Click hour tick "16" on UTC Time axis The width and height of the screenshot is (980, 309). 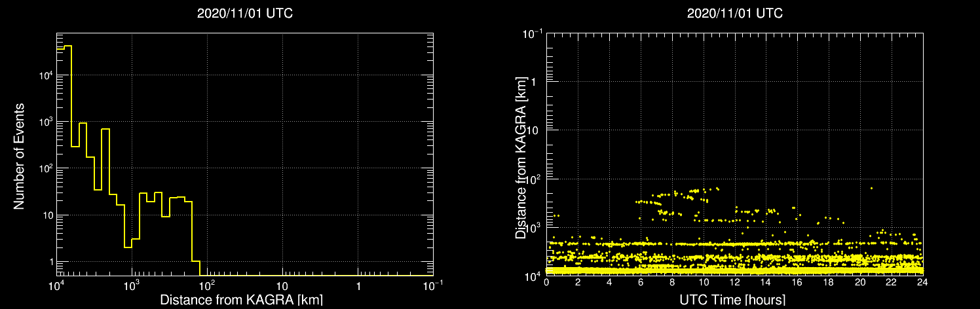(x=797, y=283)
